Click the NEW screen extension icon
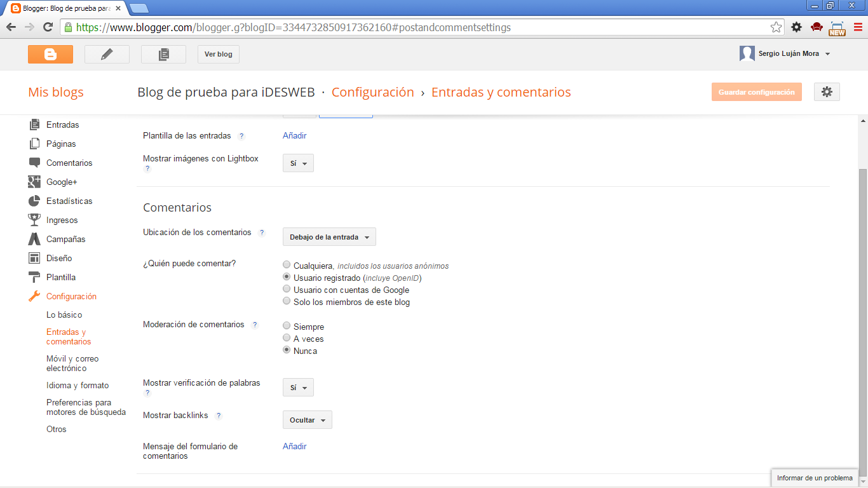The width and height of the screenshot is (868, 488). click(x=837, y=28)
